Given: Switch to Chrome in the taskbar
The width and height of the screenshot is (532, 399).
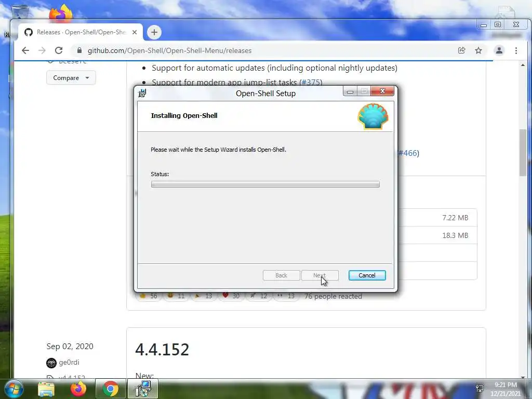Looking at the screenshot, I should point(110,389).
